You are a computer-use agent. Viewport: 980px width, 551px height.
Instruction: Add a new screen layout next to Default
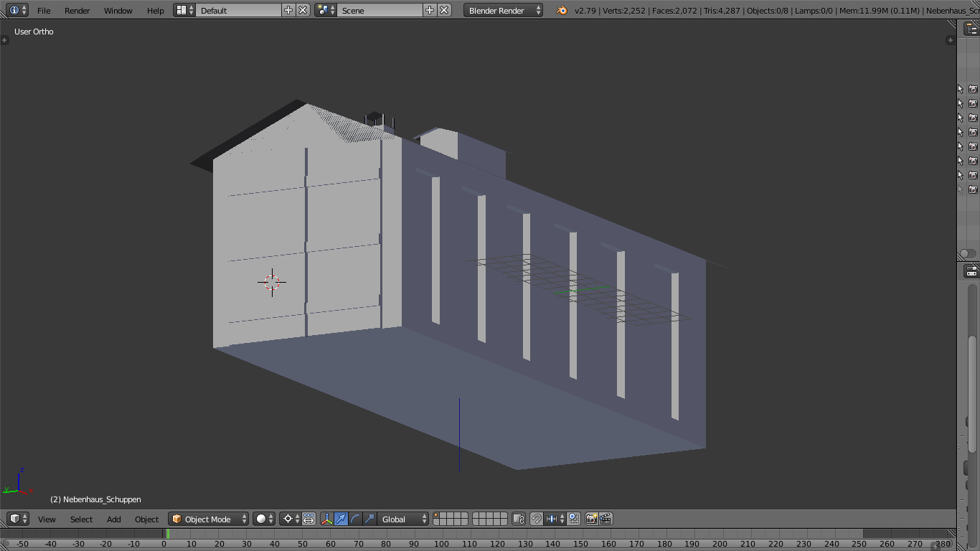point(288,10)
